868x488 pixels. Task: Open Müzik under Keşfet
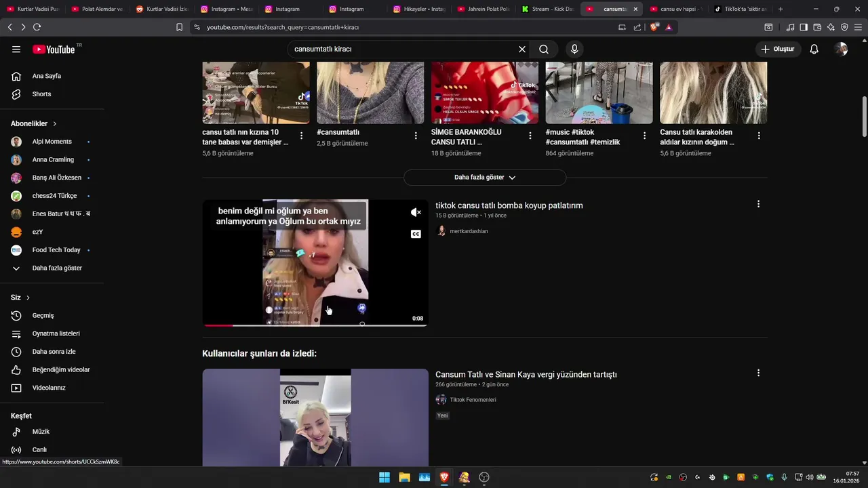pyautogui.click(x=52, y=432)
